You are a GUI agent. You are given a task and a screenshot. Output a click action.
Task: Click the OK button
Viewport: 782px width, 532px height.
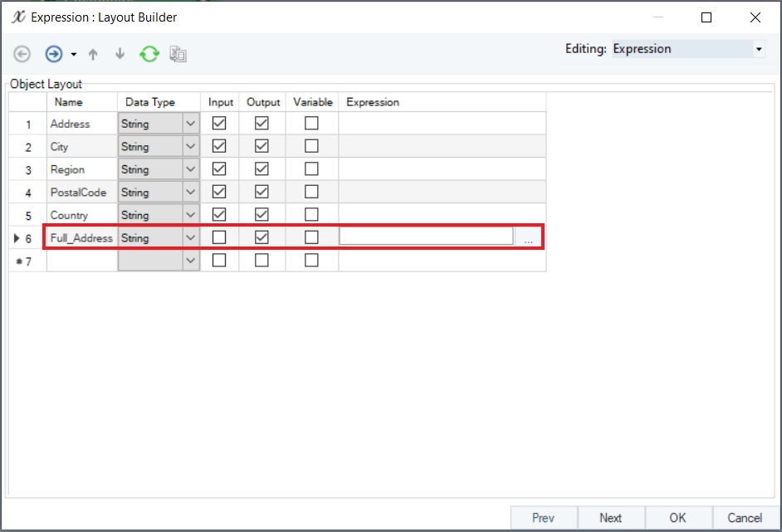click(x=677, y=518)
